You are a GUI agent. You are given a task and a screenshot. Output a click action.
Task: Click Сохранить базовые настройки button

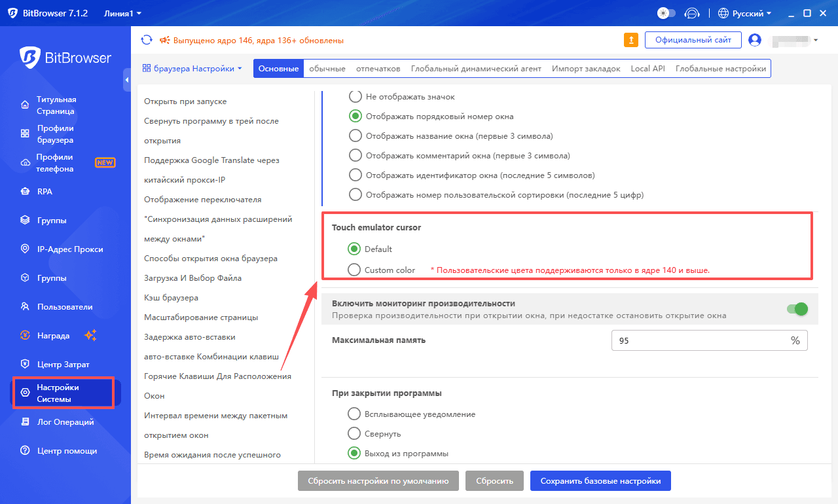[600, 481]
